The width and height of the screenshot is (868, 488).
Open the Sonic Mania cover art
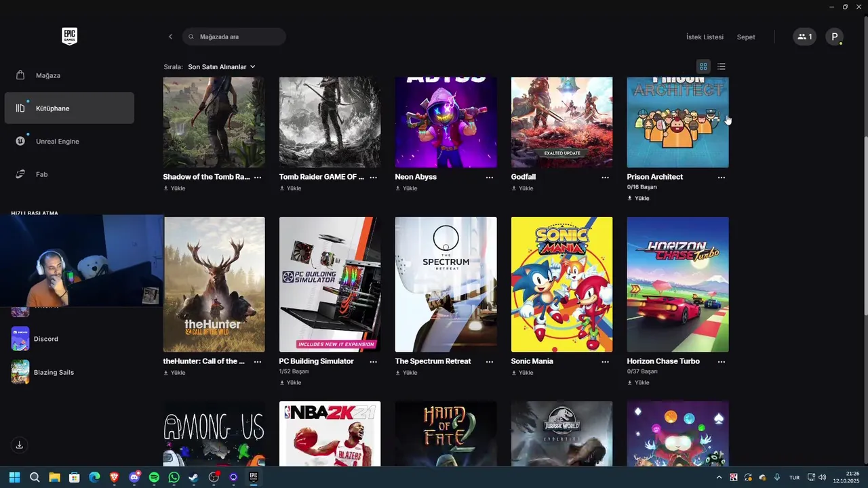click(561, 285)
